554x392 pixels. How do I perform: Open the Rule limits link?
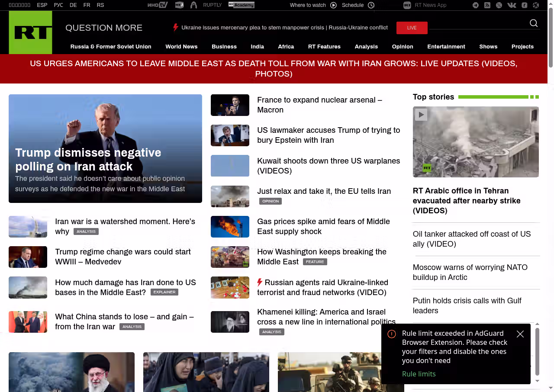(419, 374)
